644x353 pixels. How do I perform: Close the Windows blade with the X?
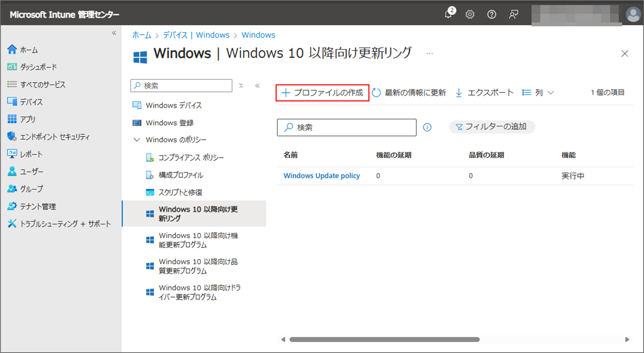coord(624,54)
